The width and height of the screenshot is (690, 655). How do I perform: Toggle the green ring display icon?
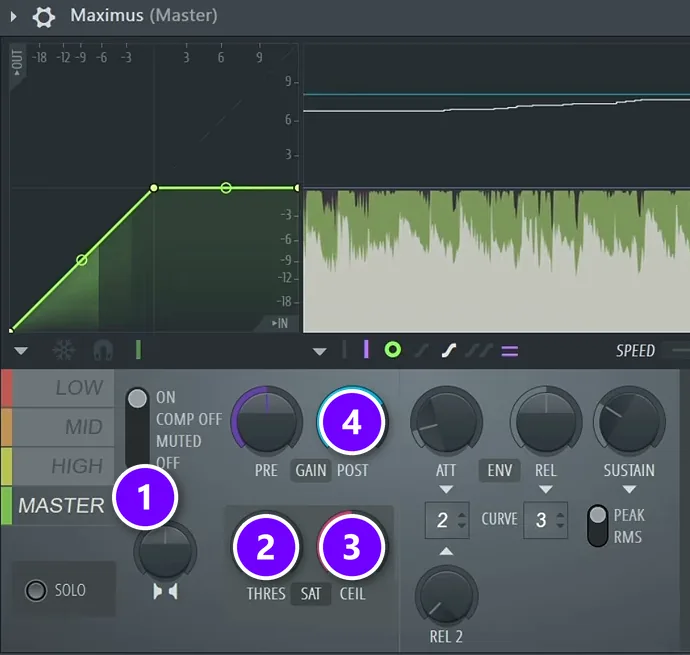[393, 350]
